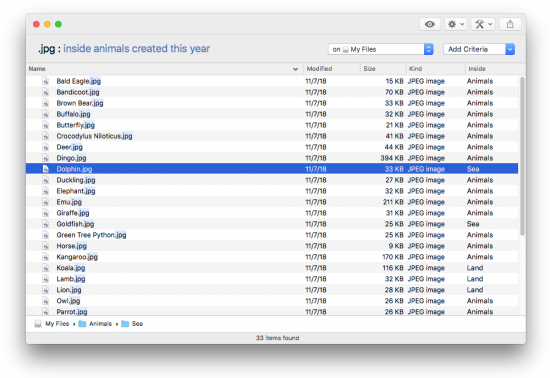Click the search query field '.jpg'

click(47, 48)
